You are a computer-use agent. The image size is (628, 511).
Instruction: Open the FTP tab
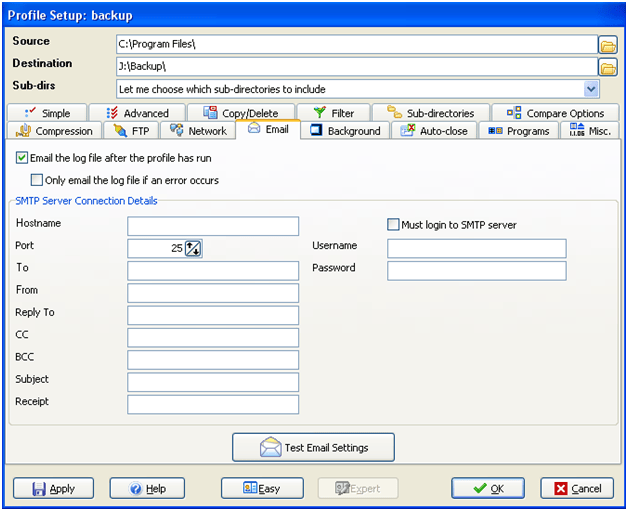[132, 131]
